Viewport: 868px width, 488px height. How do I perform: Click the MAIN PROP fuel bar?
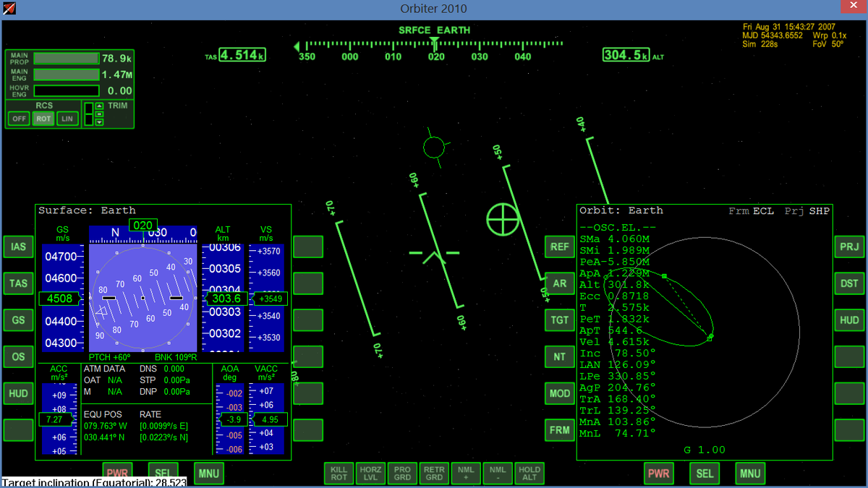pyautogui.click(x=67, y=59)
